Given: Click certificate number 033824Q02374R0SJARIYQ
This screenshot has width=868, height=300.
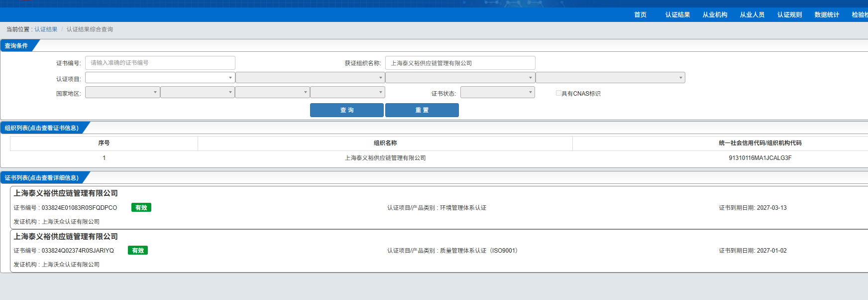Looking at the screenshot, I should [x=78, y=251].
